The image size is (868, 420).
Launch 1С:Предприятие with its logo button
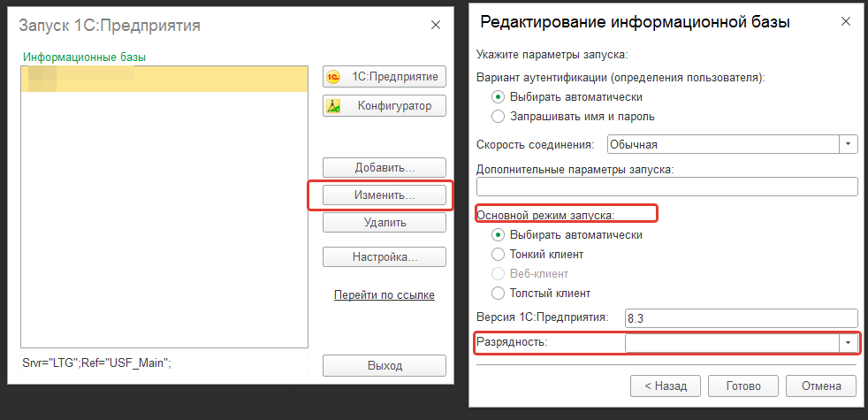[385, 76]
